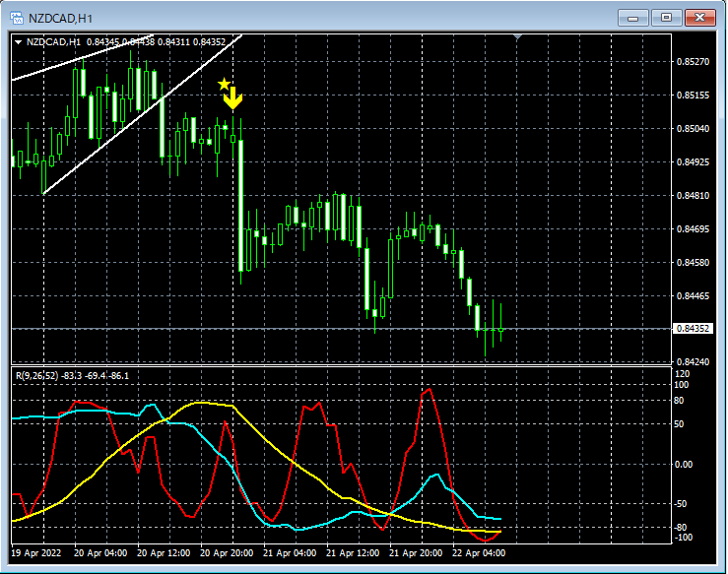
Task: Click the 0.85040 price scale label
Action: (x=693, y=129)
